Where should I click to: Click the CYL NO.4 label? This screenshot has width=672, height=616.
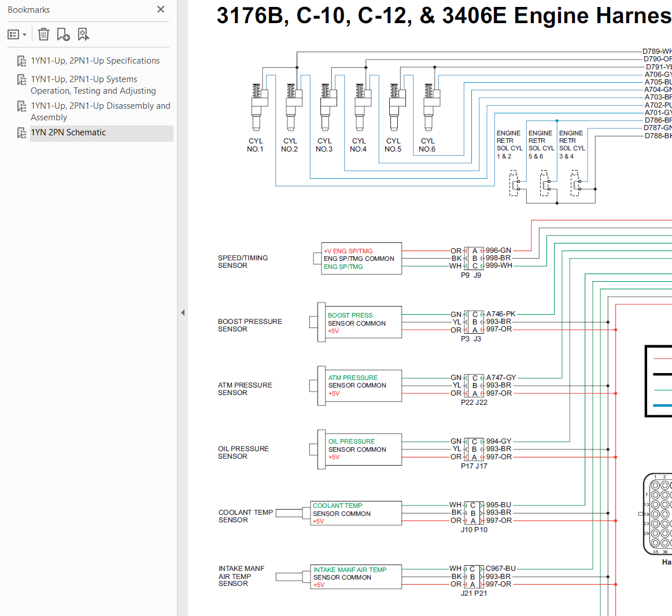359,145
